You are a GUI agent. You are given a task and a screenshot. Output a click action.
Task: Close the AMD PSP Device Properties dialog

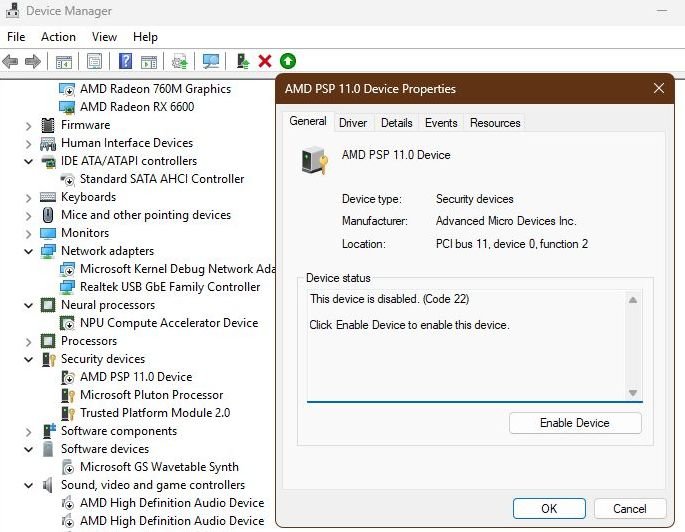click(x=659, y=89)
